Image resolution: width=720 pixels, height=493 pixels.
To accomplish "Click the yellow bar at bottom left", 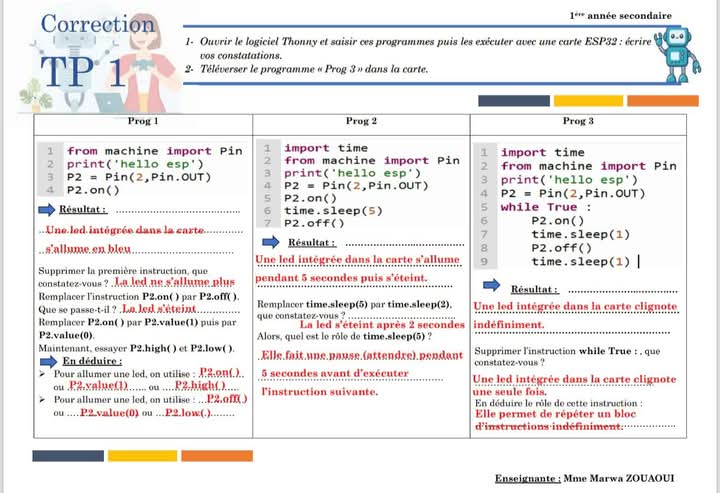I will 142,455.
